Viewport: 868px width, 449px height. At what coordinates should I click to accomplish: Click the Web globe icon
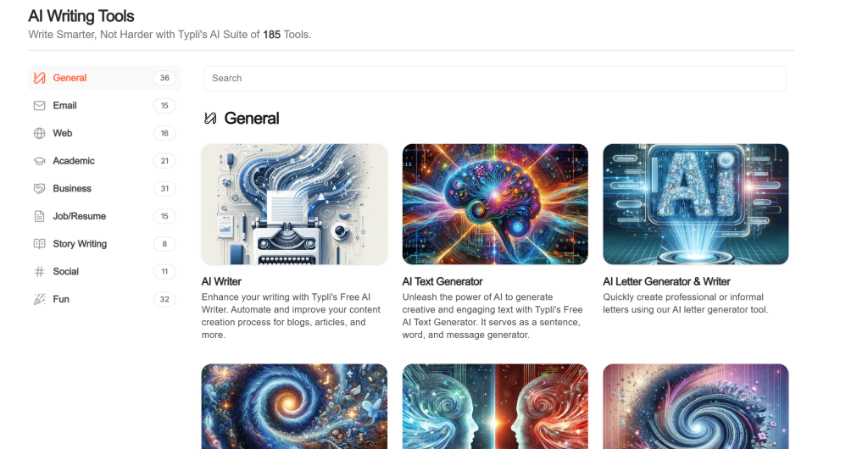pos(39,133)
